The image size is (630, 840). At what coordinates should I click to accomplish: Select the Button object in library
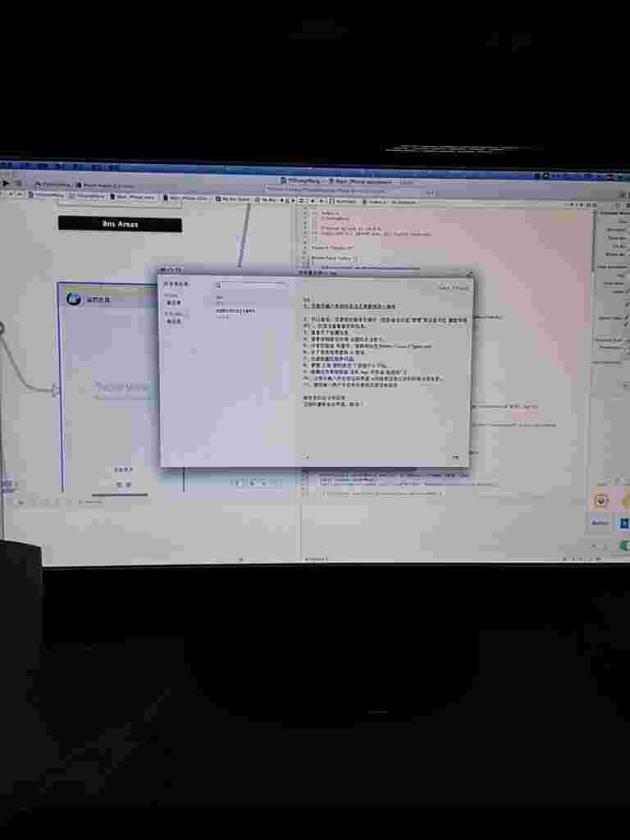coord(600,523)
